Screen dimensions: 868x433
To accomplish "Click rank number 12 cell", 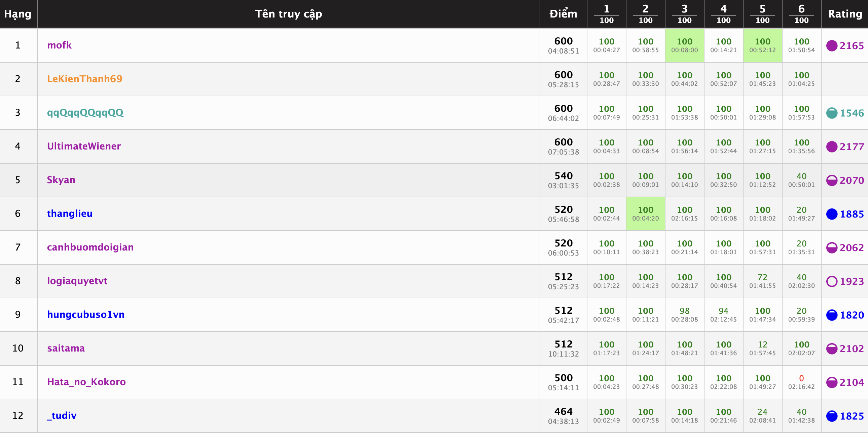I will click(18, 415).
